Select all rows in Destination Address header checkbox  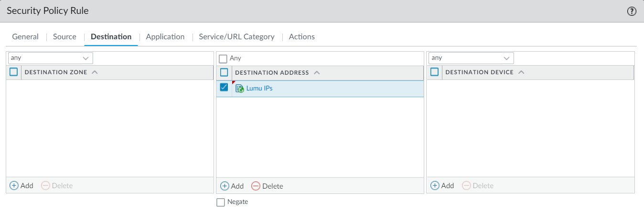[224, 72]
